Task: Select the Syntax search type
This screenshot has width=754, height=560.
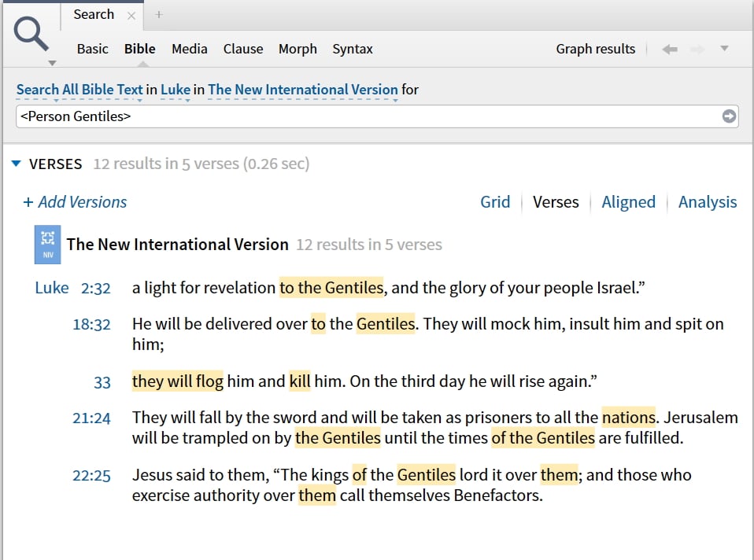Action: tap(353, 49)
